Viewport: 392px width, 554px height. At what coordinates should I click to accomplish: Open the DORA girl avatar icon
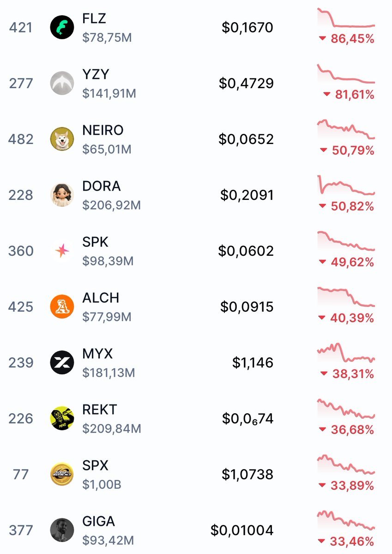(x=62, y=195)
